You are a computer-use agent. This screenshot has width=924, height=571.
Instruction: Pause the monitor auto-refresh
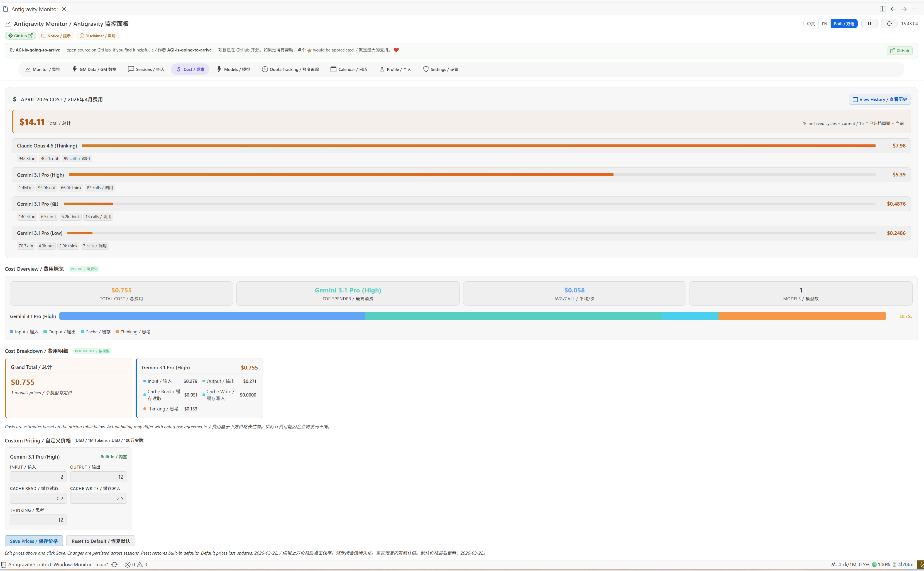tap(869, 23)
